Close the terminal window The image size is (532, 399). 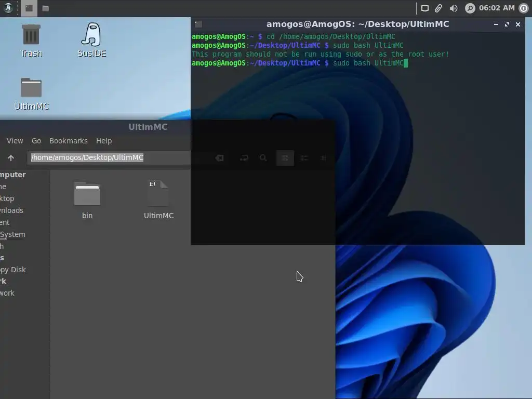click(x=518, y=24)
